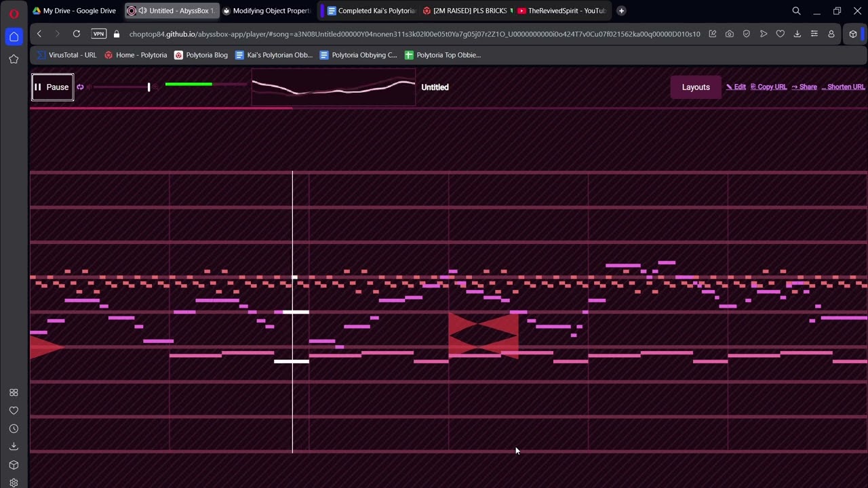Open sidebar bookmarks heart icon

click(14, 411)
